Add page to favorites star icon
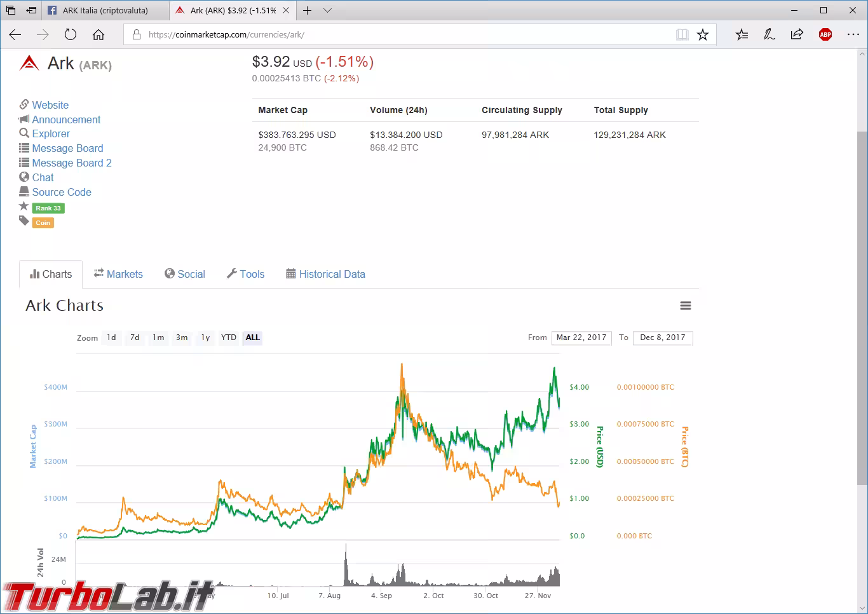Image resolution: width=868 pixels, height=614 pixels. pos(703,35)
